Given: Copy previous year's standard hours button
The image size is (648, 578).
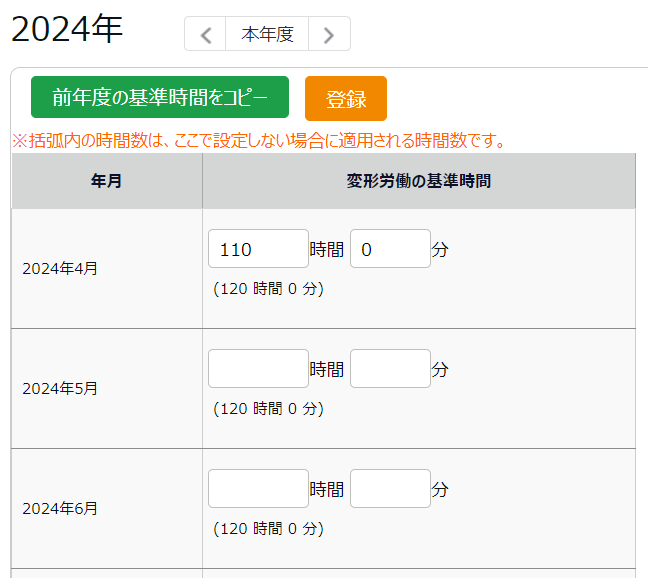Looking at the screenshot, I should pyautogui.click(x=160, y=98).
